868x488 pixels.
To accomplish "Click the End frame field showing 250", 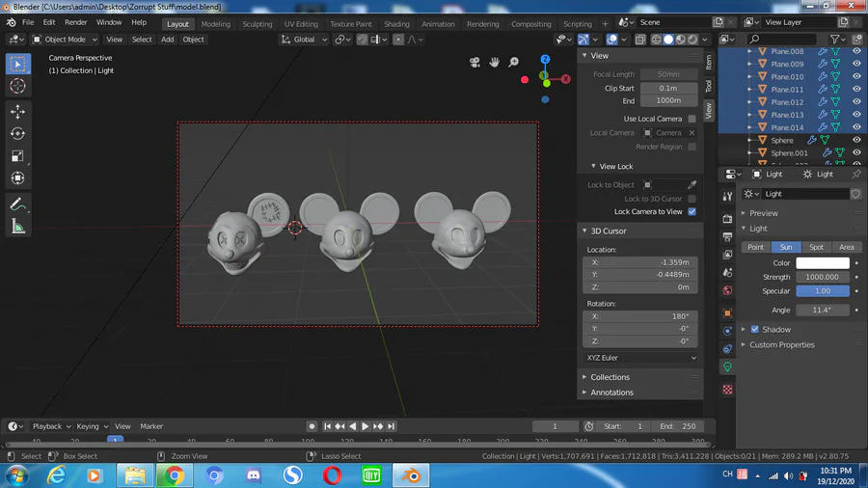I will pos(678,426).
